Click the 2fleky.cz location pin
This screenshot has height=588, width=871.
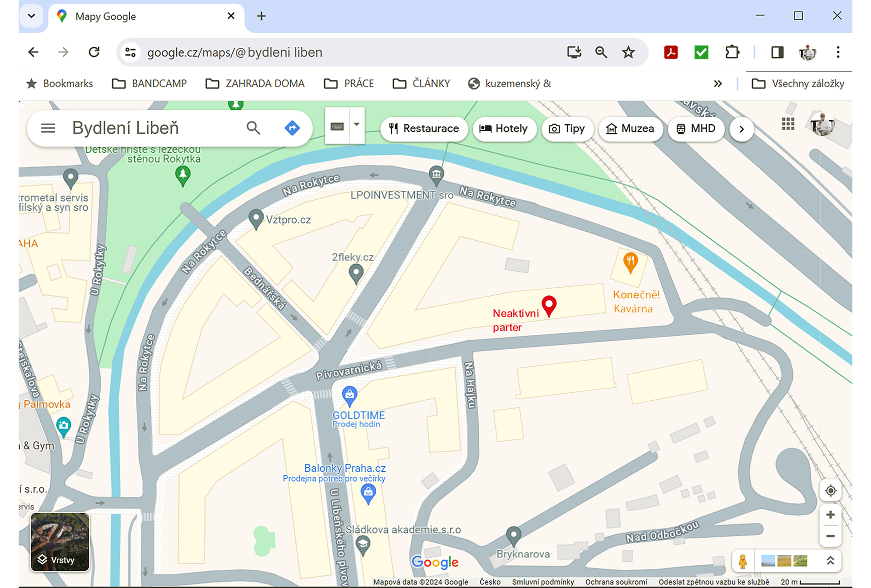click(x=356, y=274)
